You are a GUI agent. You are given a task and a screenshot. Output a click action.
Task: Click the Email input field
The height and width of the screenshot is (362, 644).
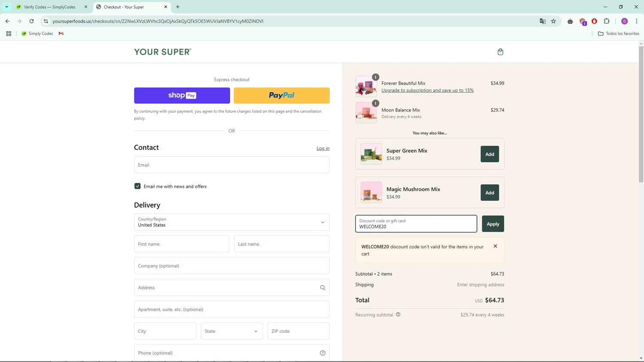point(232,165)
